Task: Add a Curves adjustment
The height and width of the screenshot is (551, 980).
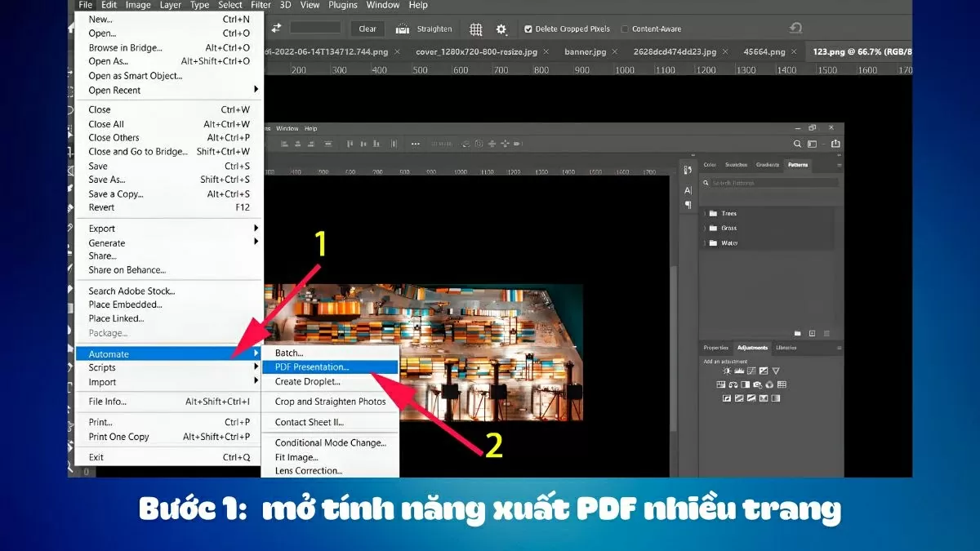Action: 751,371
